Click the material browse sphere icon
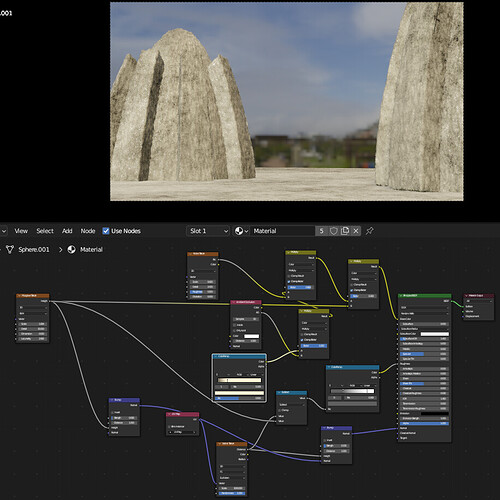The image size is (500, 500). click(x=241, y=231)
